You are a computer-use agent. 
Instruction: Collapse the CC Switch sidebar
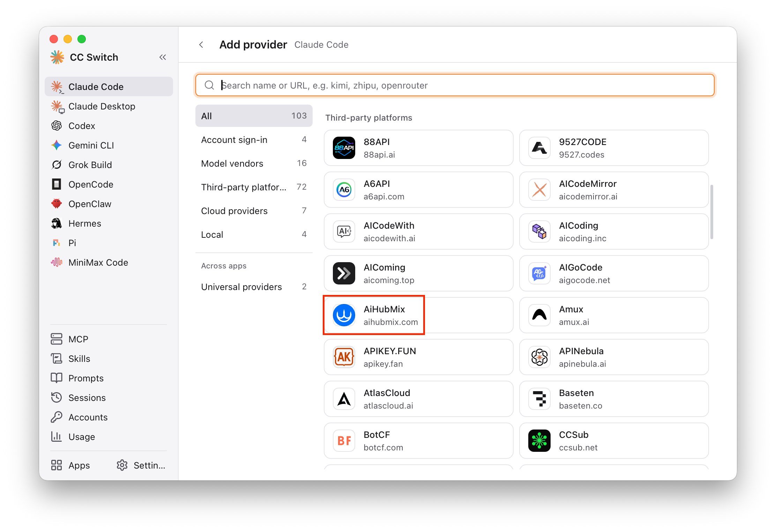coord(163,57)
